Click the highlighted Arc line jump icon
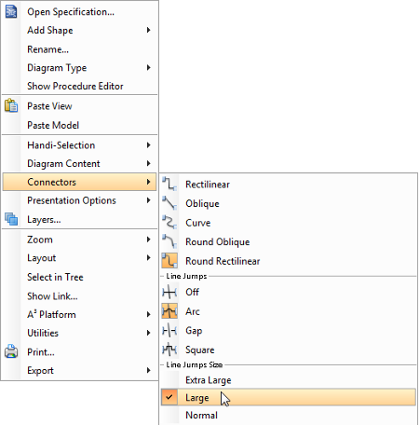 169,311
